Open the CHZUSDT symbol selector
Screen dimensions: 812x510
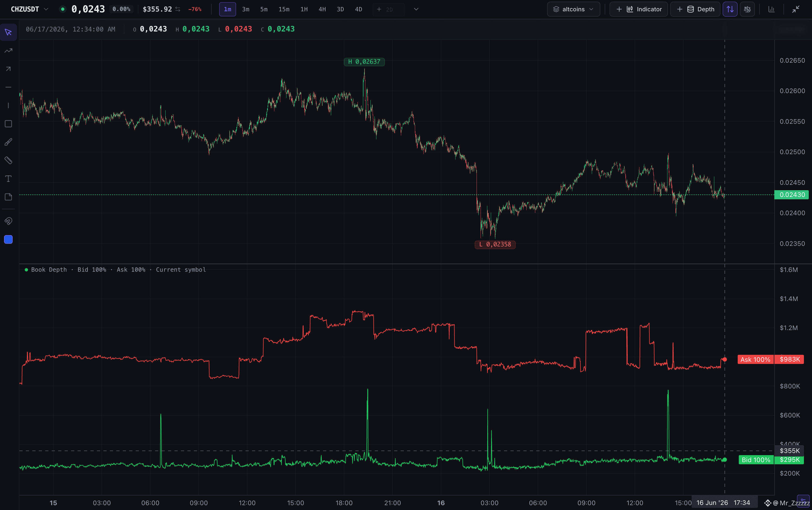30,9
